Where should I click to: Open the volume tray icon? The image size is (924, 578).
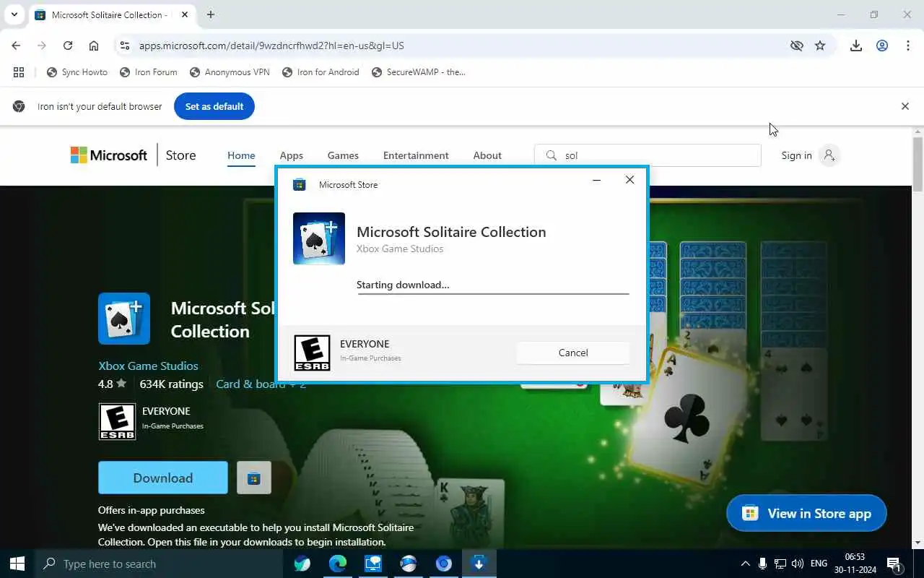coord(797,564)
